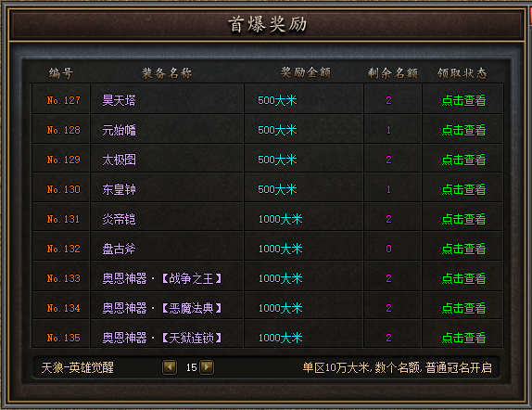Go to next page with right arrow
Image resolution: width=532 pixels, height=410 pixels.
coord(207,367)
